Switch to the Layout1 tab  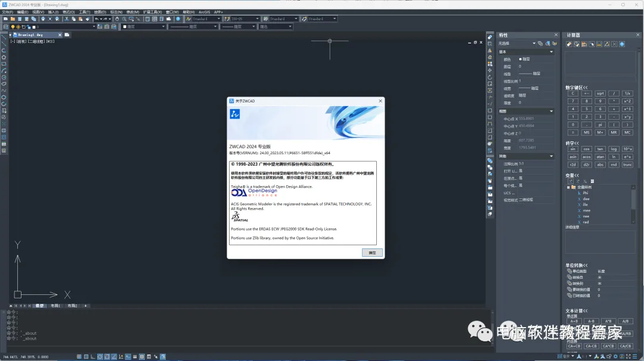click(x=55, y=306)
